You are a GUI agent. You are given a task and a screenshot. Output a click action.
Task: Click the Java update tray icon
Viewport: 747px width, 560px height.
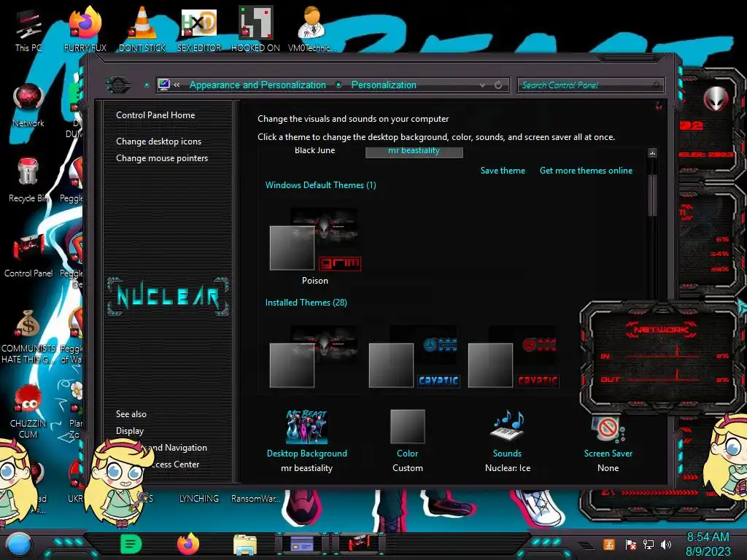pos(609,544)
